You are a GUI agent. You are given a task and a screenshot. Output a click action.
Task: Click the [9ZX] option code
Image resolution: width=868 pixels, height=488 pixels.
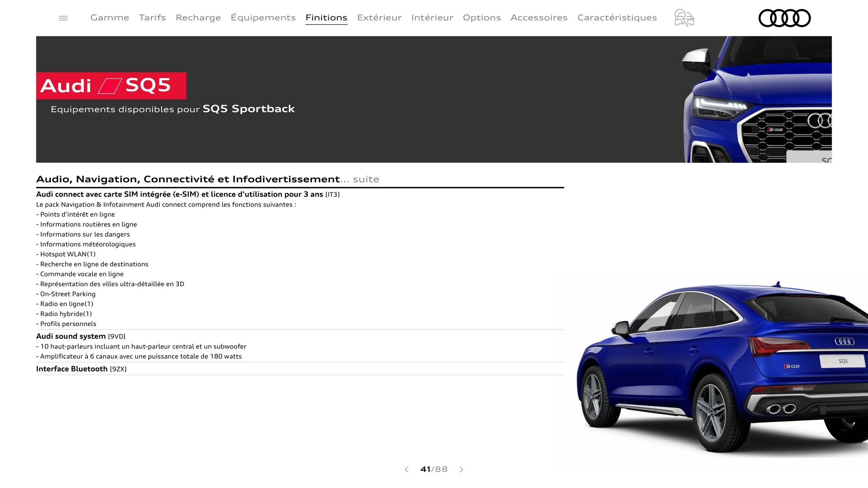tap(118, 369)
